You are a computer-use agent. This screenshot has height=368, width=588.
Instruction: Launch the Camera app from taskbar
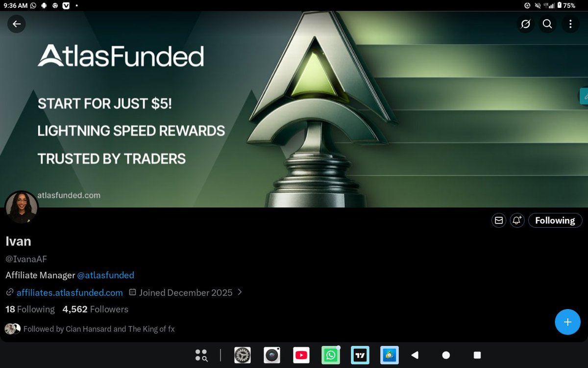click(x=272, y=355)
